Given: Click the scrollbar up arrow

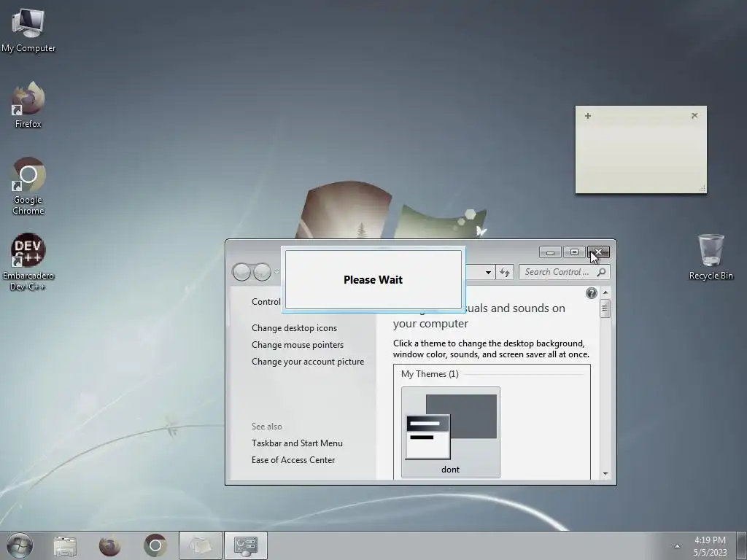Looking at the screenshot, I should [605, 292].
